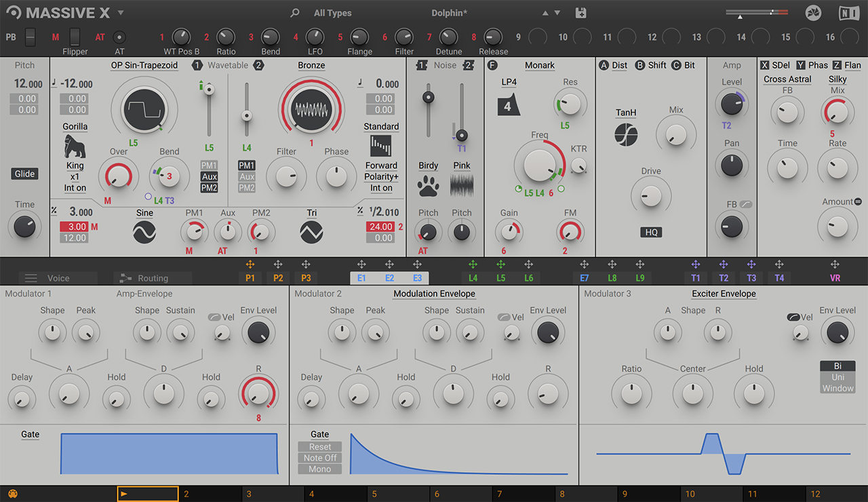Viewport: 868px width, 502px height.
Task: Select performer pattern slot 5
Action: pos(399,494)
